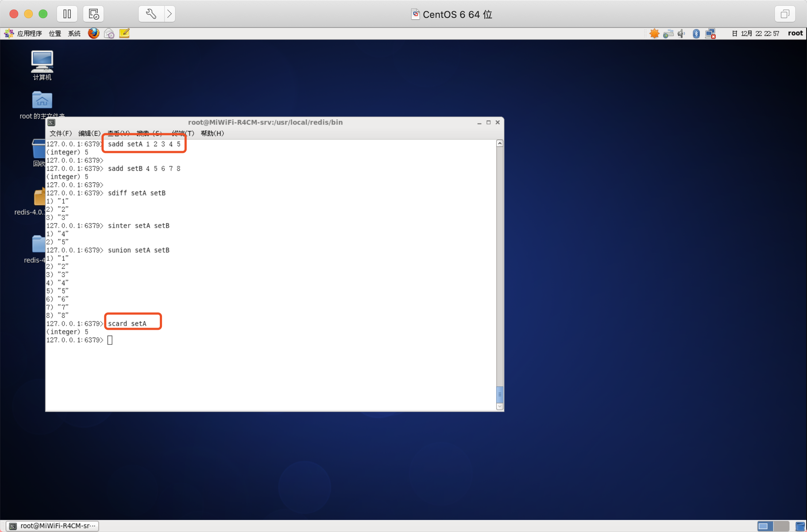Screen dimensions: 807x532
Task: Open VM settings wrench icon
Action: [x=151, y=14]
